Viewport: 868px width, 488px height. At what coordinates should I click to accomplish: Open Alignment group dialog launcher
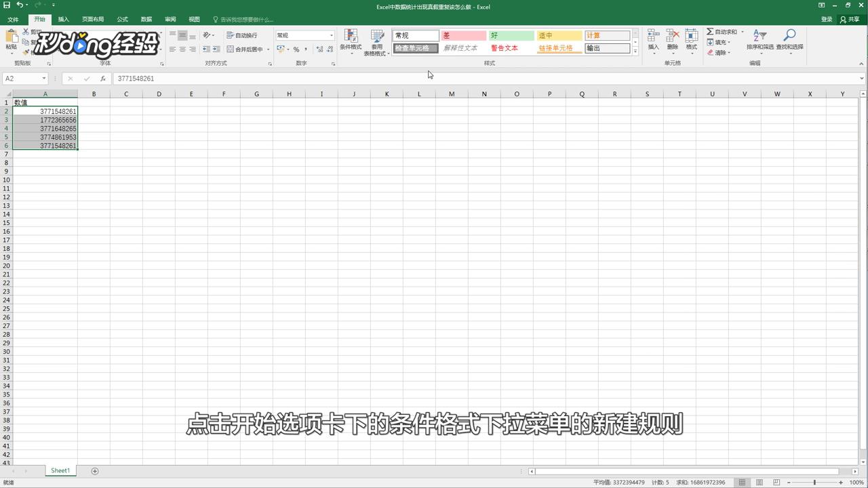click(269, 64)
